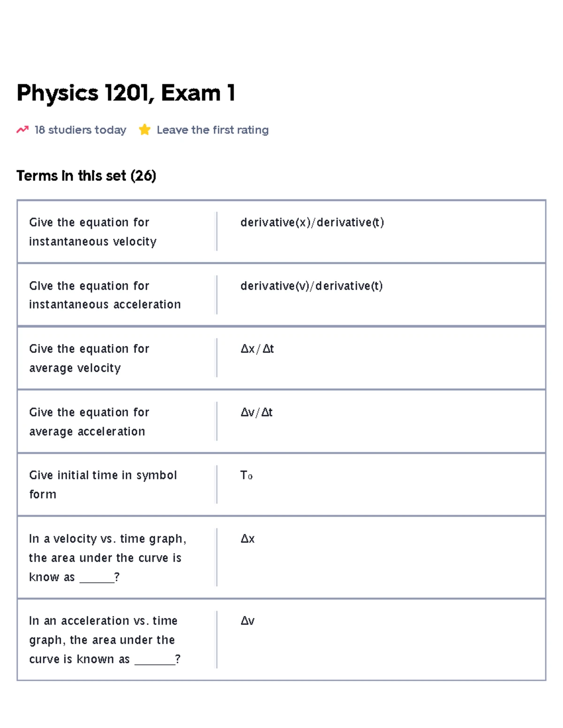The height and width of the screenshot is (728, 563).
Task: Select the average velocity term
Action: point(89,358)
